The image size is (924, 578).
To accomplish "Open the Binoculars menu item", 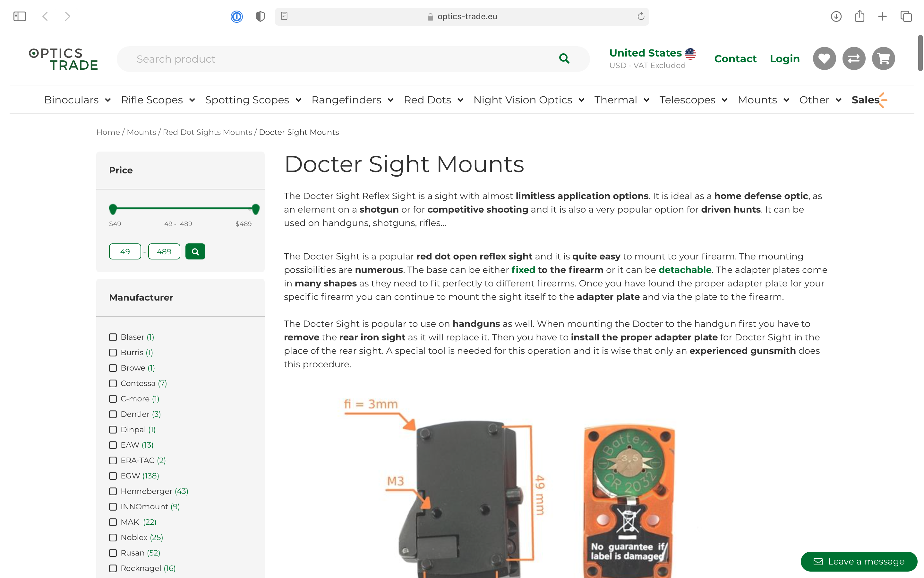I will pyautogui.click(x=72, y=100).
